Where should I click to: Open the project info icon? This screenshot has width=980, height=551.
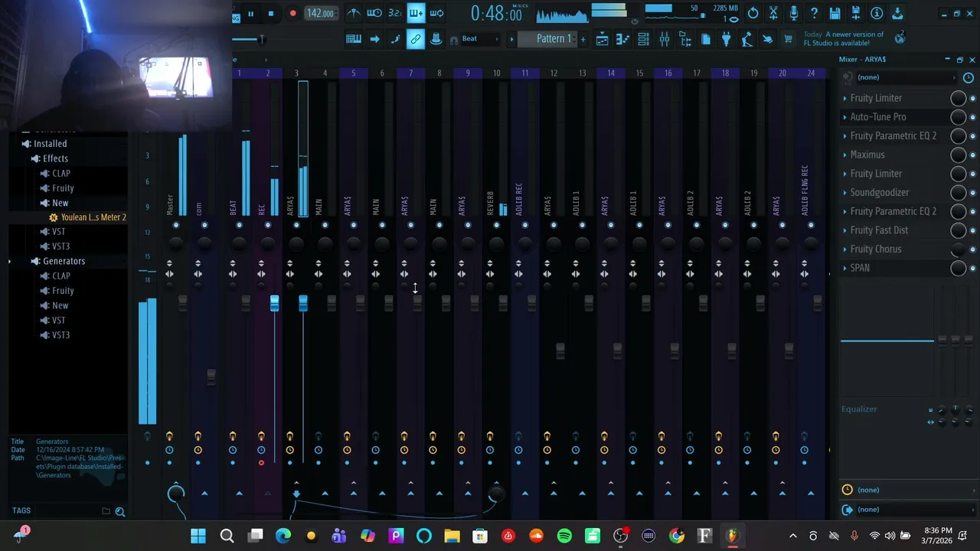(x=877, y=13)
